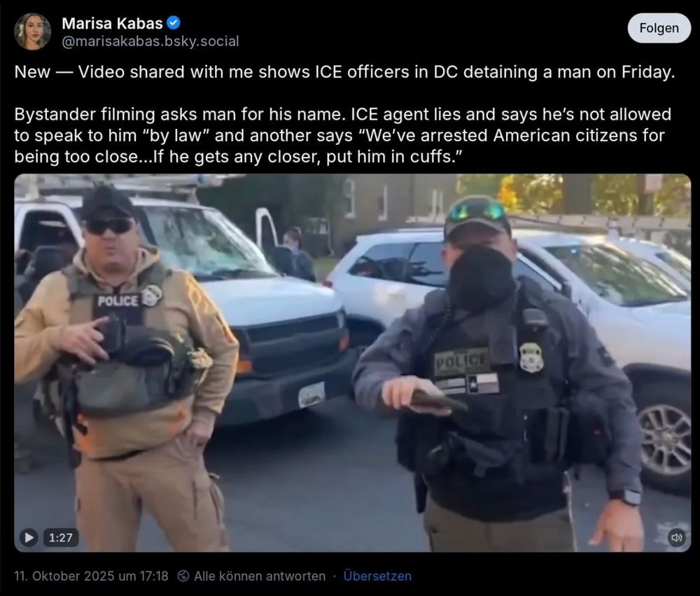Click the masked officer's green sunglasses on cap
Viewport: 700px width, 596px height.
tap(477, 211)
